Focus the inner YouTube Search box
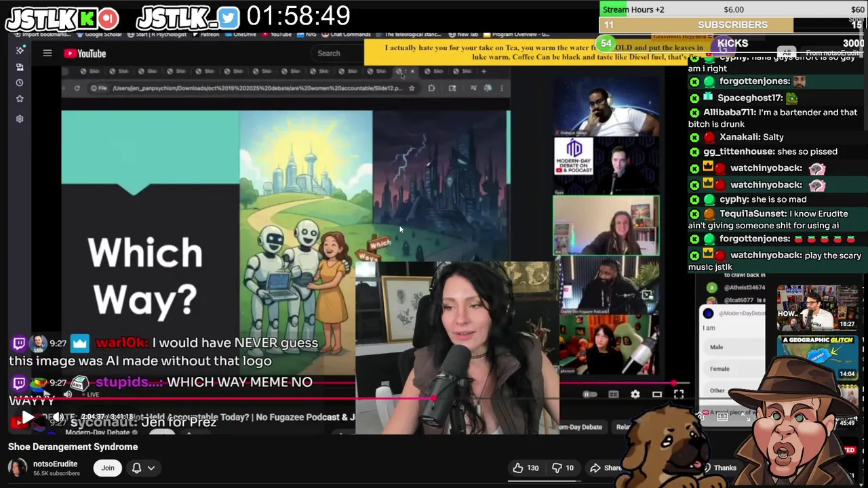The image size is (868, 488). pos(339,53)
